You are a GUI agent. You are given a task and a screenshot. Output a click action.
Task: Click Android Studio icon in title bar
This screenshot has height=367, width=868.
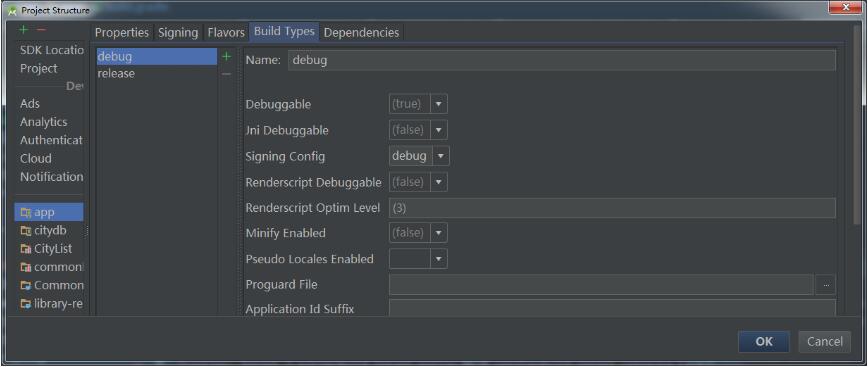click(12, 11)
